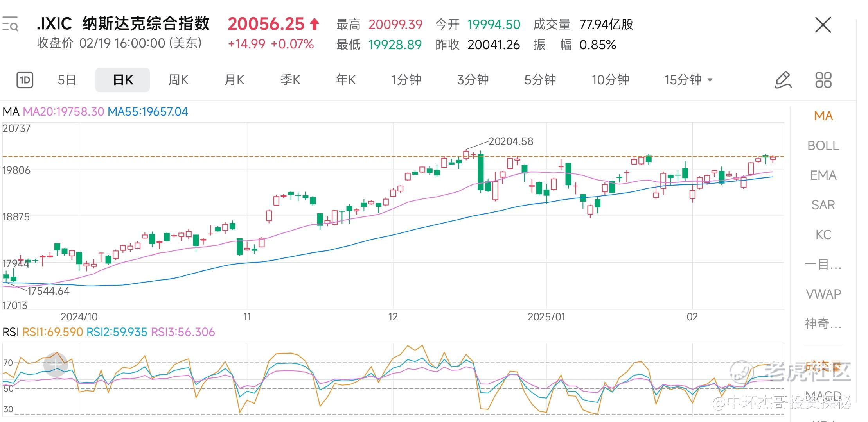Select the VWAP indicator option
Viewport: 868px width, 422px height.
823,294
